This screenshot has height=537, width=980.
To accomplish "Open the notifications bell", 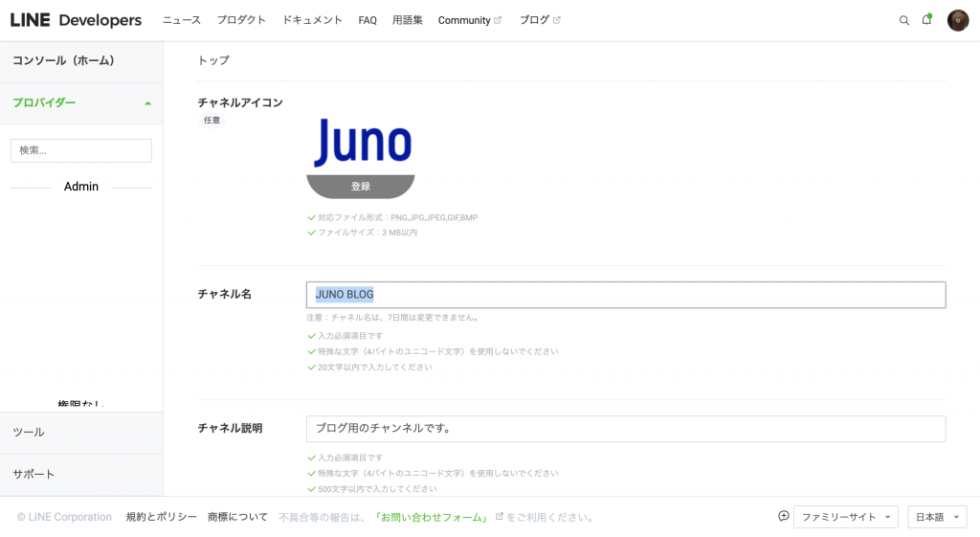I will pos(926,20).
